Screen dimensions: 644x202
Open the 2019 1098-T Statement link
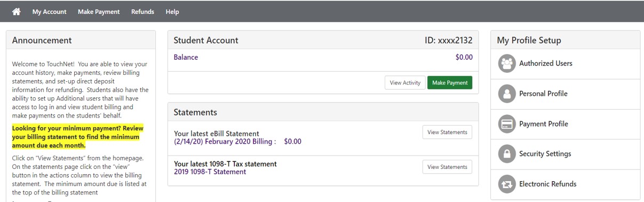[x=210, y=172]
